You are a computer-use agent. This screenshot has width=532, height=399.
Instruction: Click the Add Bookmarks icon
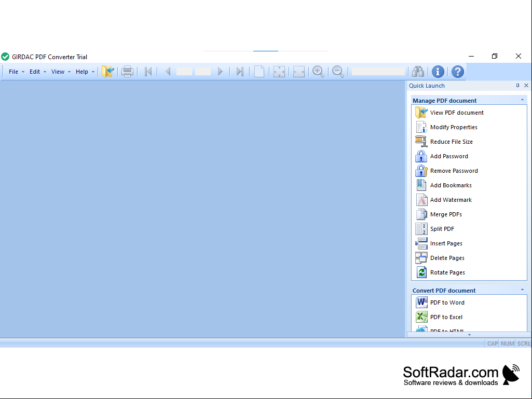point(421,185)
